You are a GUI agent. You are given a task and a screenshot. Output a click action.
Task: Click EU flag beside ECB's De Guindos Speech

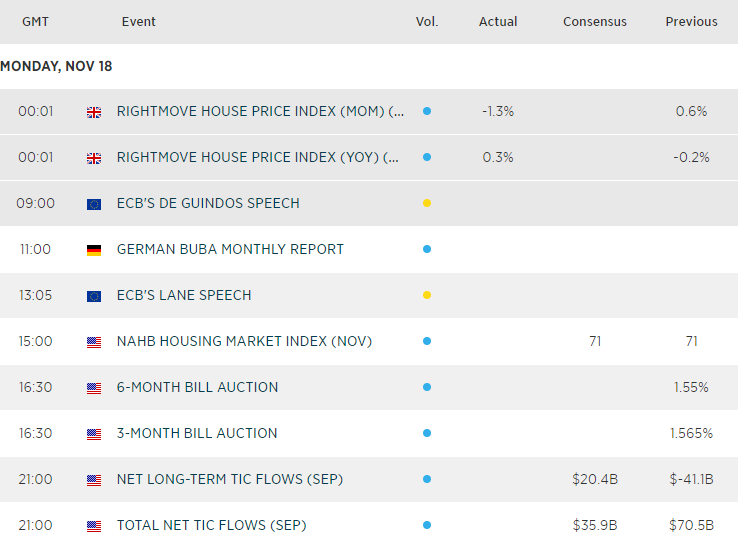pos(94,204)
